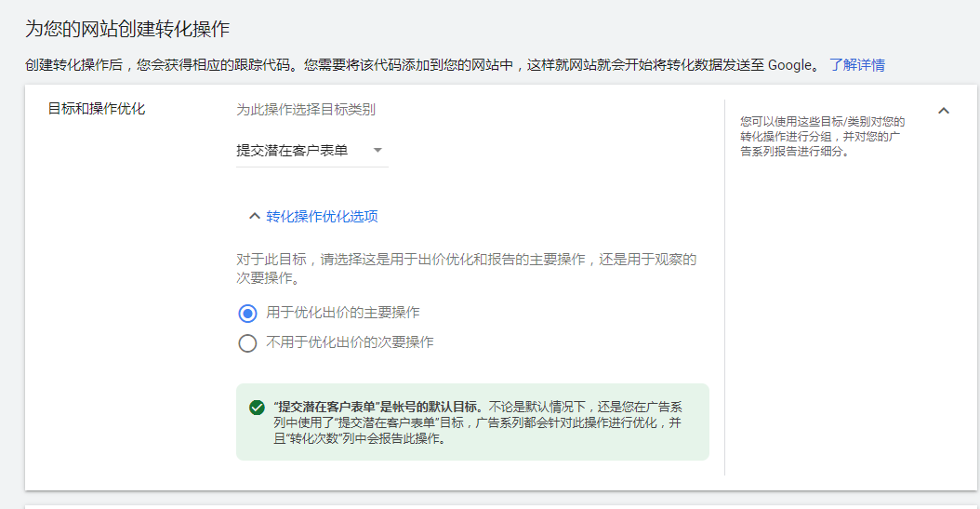Open the 了解详情 link
Image resolution: width=980 pixels, height=509 pixels.
coord(856,65)
